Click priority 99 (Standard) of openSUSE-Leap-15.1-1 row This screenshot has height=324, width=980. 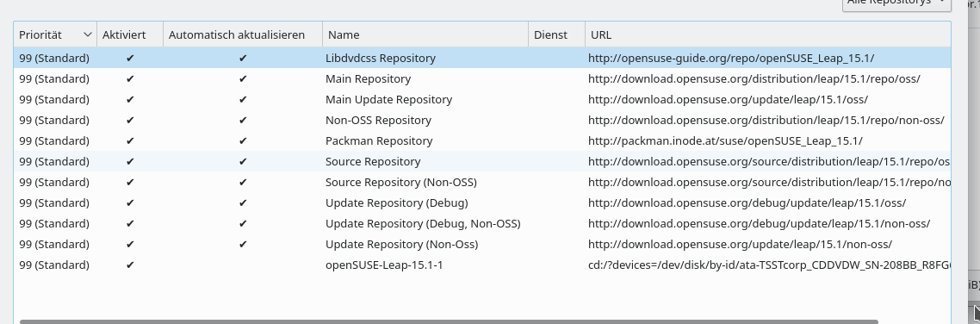pyautogui.click(x=54, y=265)
